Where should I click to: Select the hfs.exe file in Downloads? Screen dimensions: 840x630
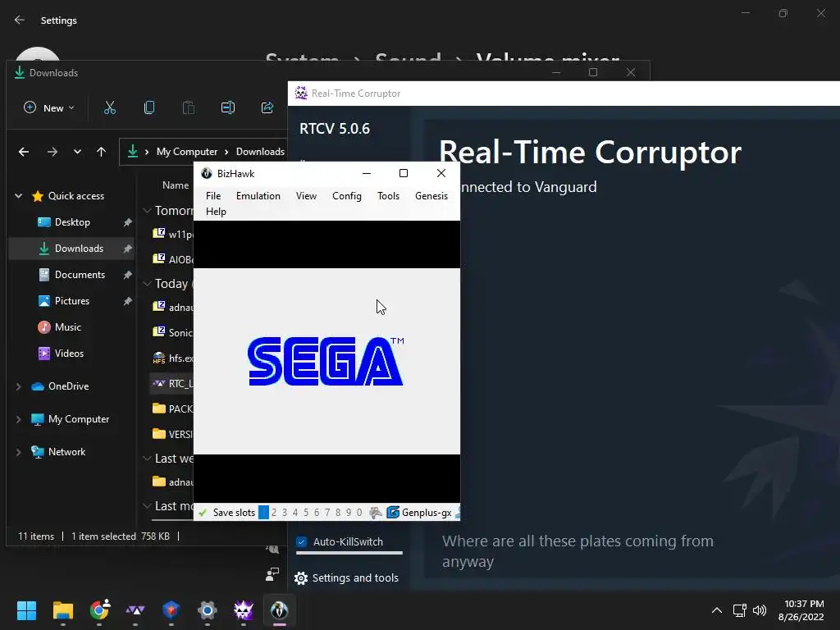172,358
